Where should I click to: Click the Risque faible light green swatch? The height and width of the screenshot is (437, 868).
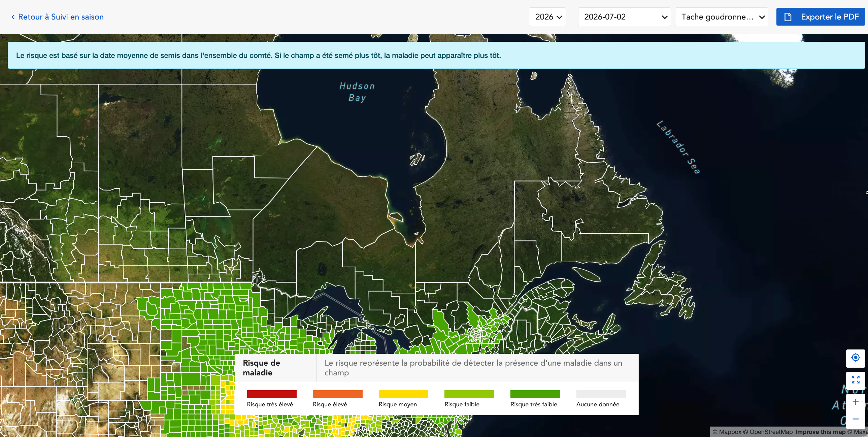(x=469, y=394)
